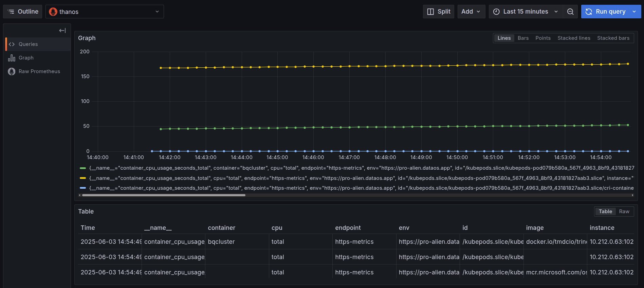644x288 pixels.
Task: Sort table by container column header
Action: click(x=221, y=228)
